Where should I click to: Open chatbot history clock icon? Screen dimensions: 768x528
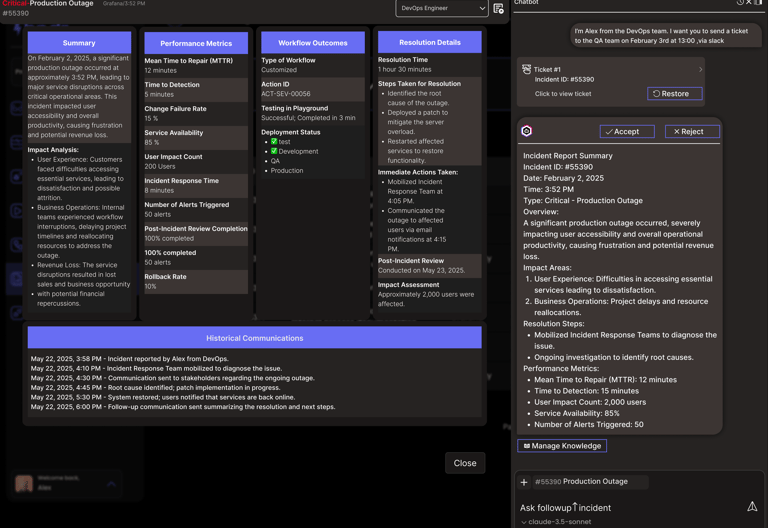pyautogui.click(x=740, y=2)
